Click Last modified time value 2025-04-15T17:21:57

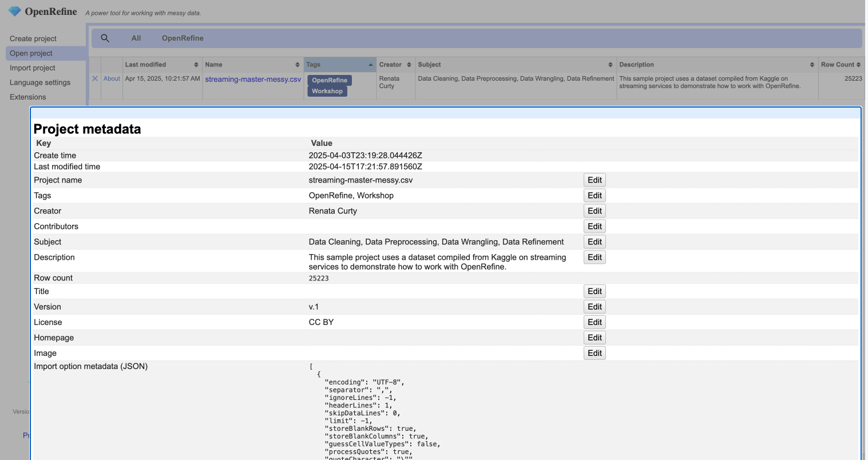pyautogui.click(x=365, y=166)
